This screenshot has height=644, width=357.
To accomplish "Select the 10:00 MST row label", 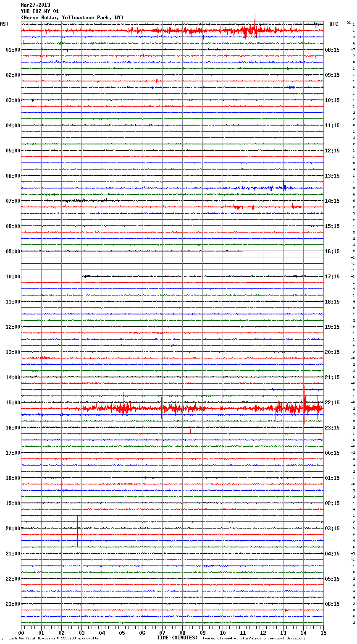I will pyautogui.click(x=13, y=277).
